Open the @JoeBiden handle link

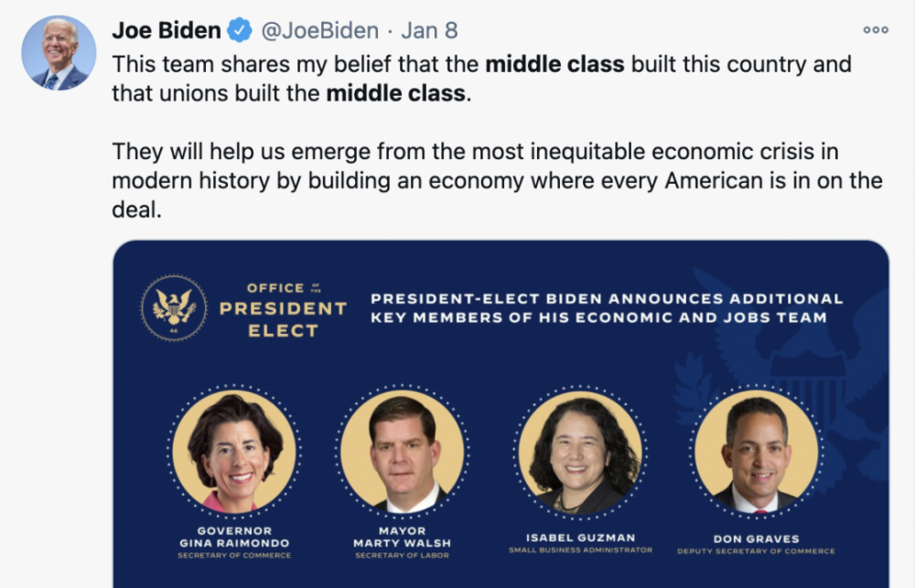click(320, 31)
